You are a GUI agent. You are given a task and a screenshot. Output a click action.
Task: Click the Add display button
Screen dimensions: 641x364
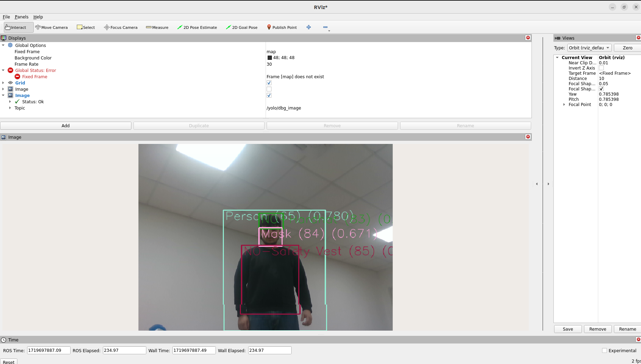(x=66, y=126)
